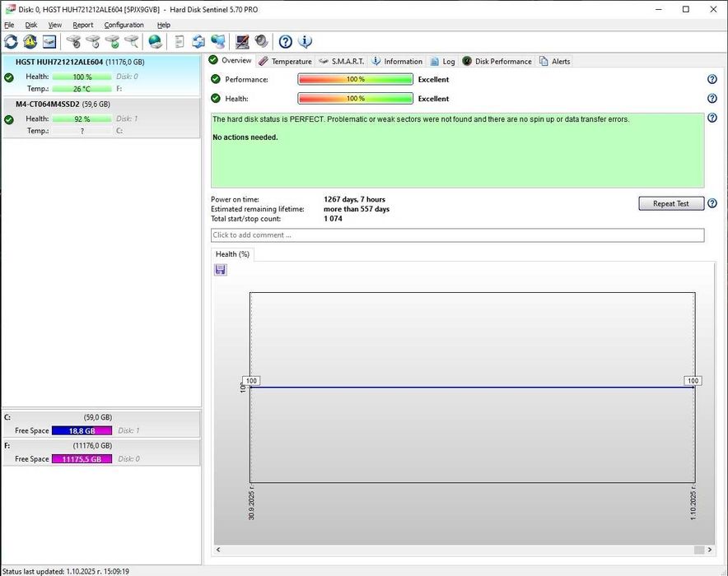This screenshot has height=576, width=728.
Task: Click the 'Click to add comment' field
Action: pos(457,235)
